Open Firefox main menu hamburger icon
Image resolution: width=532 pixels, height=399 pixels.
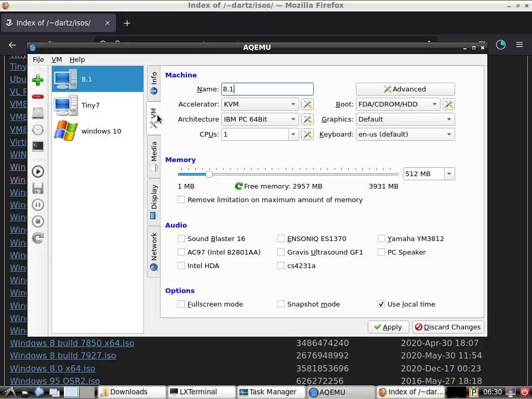tap(520, 45)
